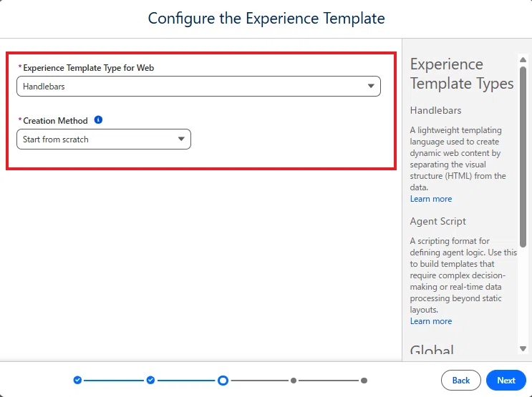Open Learn more link under Handlebars

click(x=431, y=199)
